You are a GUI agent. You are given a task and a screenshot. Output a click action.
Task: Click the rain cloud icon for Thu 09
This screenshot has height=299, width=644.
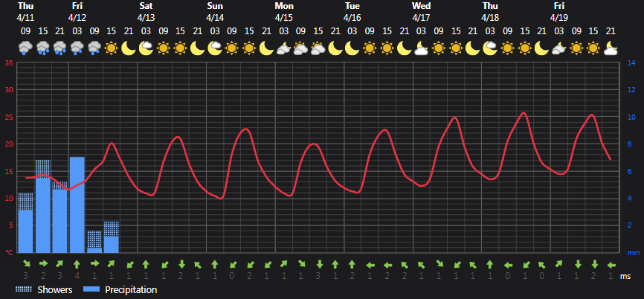(25, 48)
